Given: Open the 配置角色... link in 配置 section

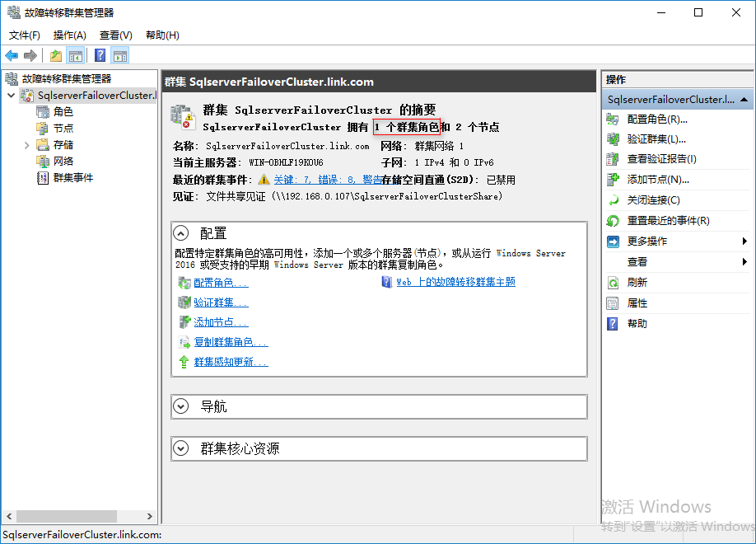Looking at the screenshot, I should [x=221, y=283].
